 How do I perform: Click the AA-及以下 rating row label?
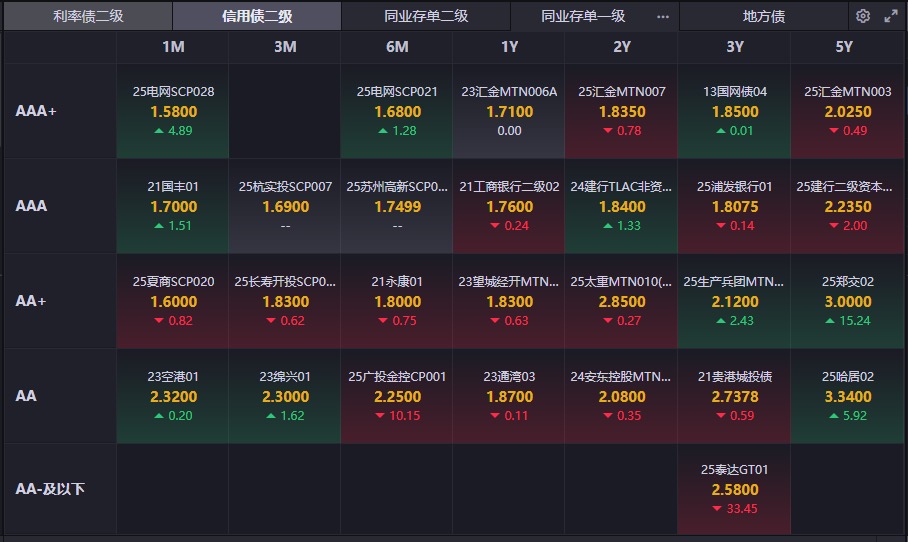[x=51, y=490]
